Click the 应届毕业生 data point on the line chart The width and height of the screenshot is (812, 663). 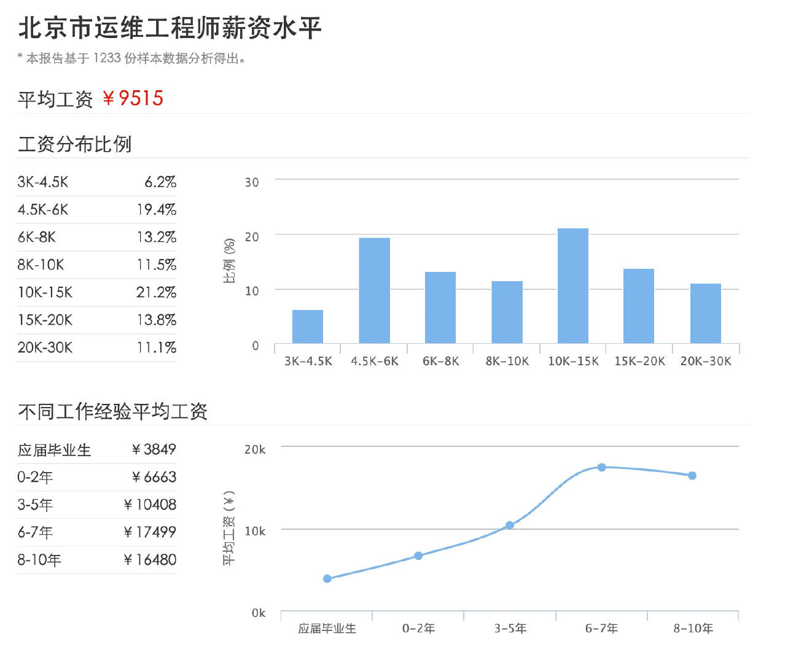(327, 578)
